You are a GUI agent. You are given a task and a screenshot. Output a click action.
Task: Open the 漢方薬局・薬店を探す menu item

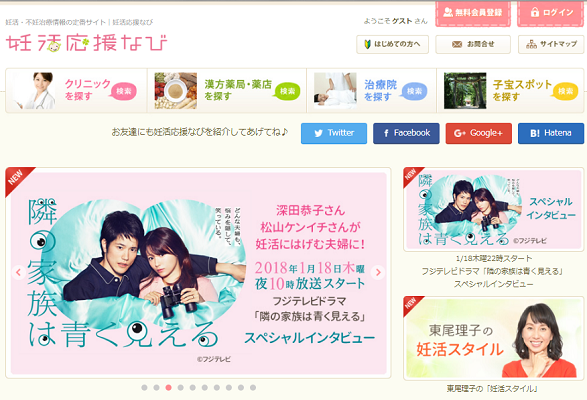tap(227, 91)
